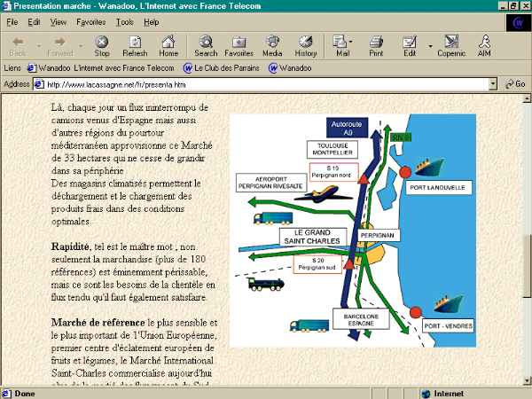Screen dimensions: 532x399
Task: Expand the Mail button dropdown arrow
Action: [x=353, y=42]
